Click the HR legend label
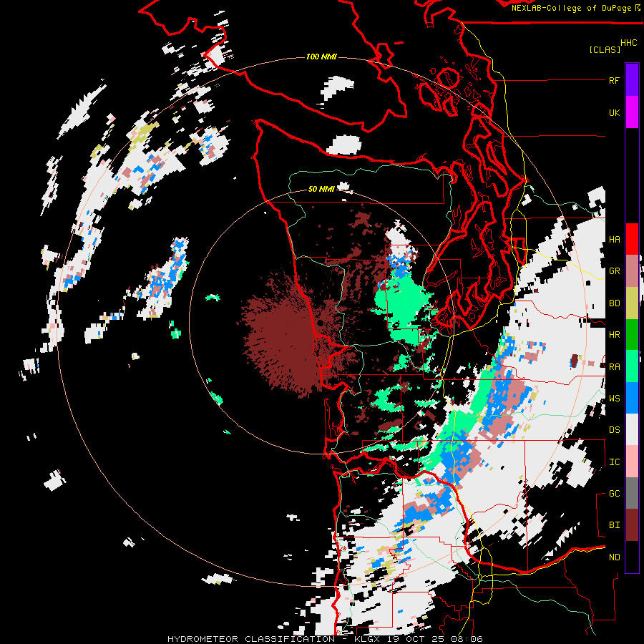 (614, 335)
